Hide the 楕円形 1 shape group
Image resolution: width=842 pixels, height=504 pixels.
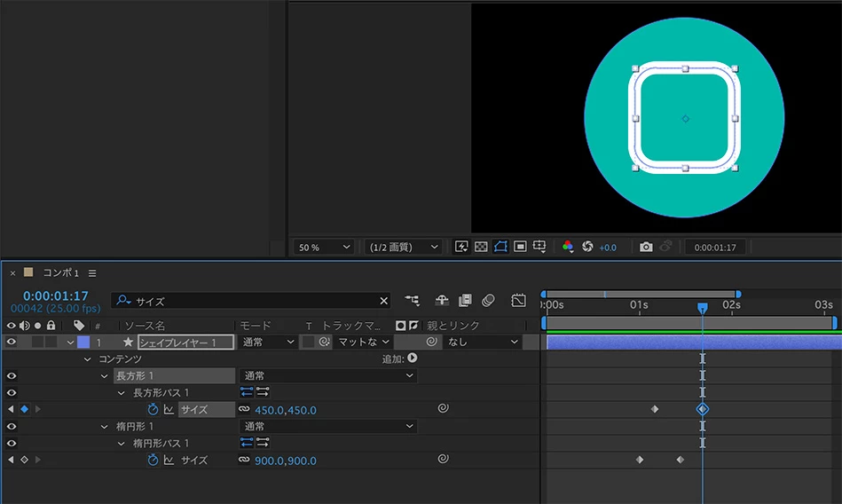pyautogui.click(x=12, y=426)
